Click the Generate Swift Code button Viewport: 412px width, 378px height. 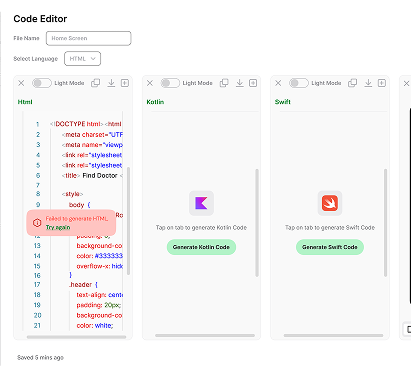pyautogui.click(x=330, y=247)
